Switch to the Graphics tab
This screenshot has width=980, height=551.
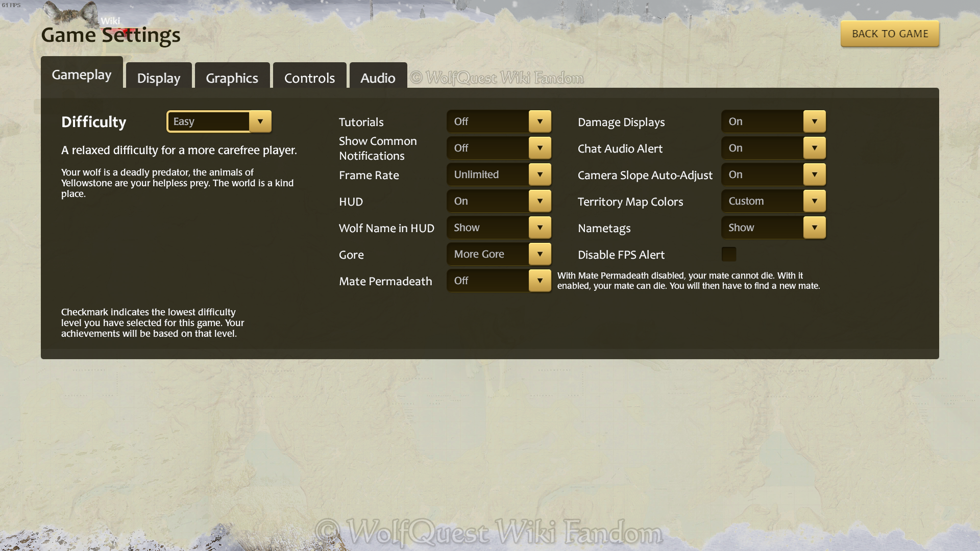[x=232, y=76]
